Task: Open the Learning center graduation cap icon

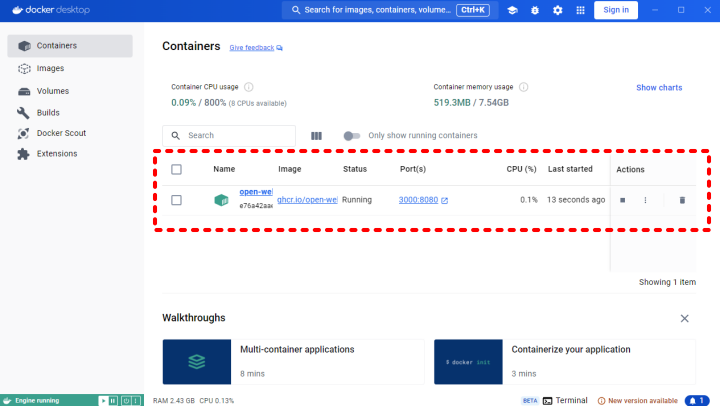Action: [512, 10]
